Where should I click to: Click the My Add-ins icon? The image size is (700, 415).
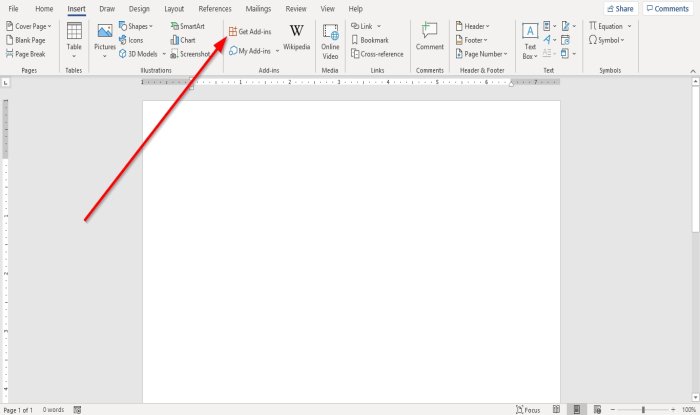[233, 51]
